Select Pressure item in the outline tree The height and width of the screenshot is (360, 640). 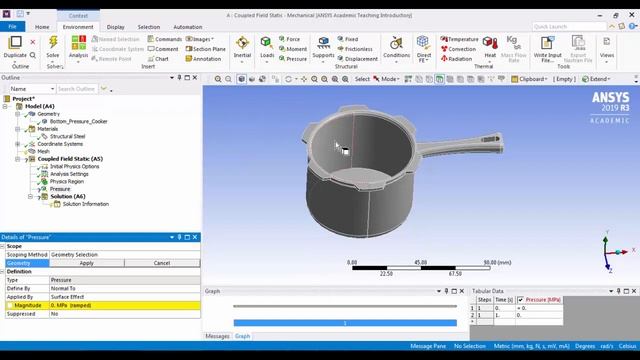pyautogui.click(x=60, y=189)
